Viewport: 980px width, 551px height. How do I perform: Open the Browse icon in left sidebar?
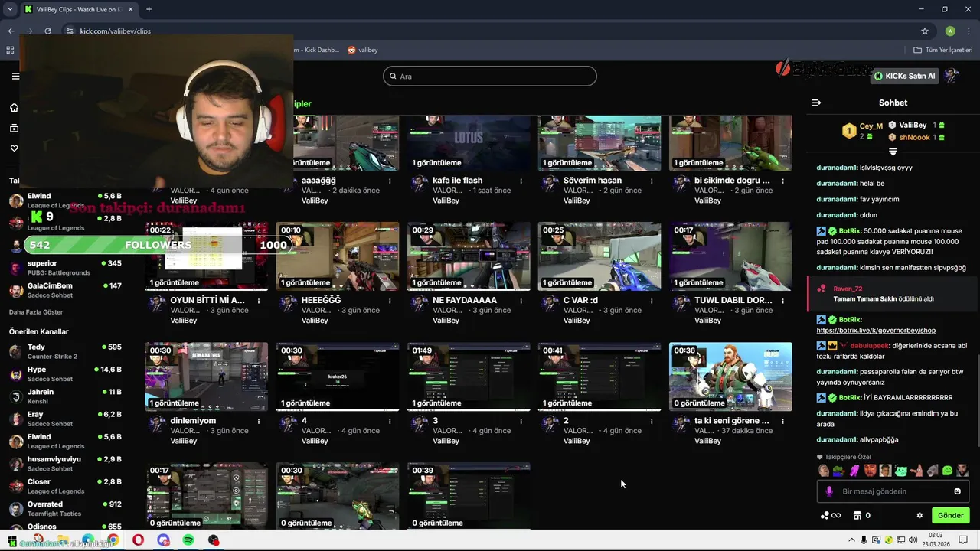coord(14,128)
